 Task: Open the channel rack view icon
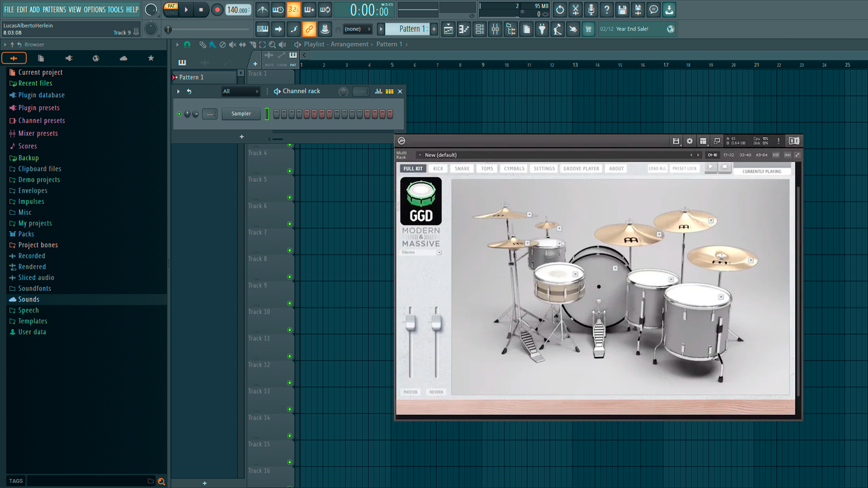point(480,29)
